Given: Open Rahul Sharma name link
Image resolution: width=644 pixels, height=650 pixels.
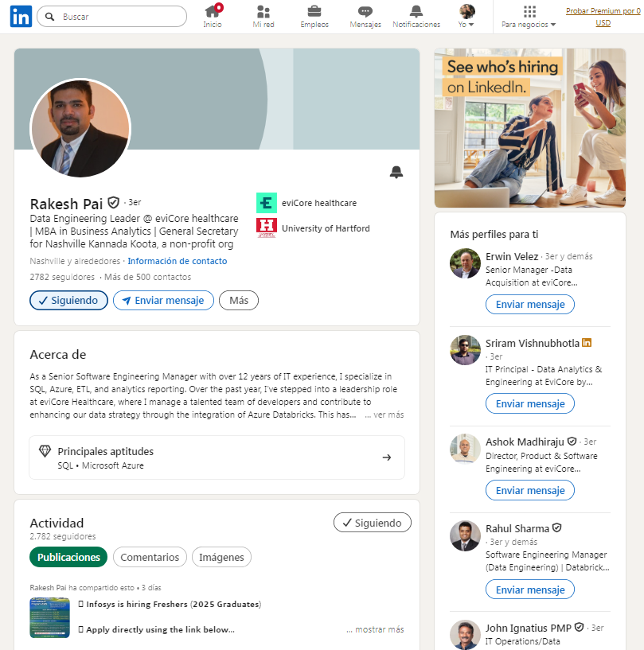Looking at the screenshot, I should pos(517,529).
